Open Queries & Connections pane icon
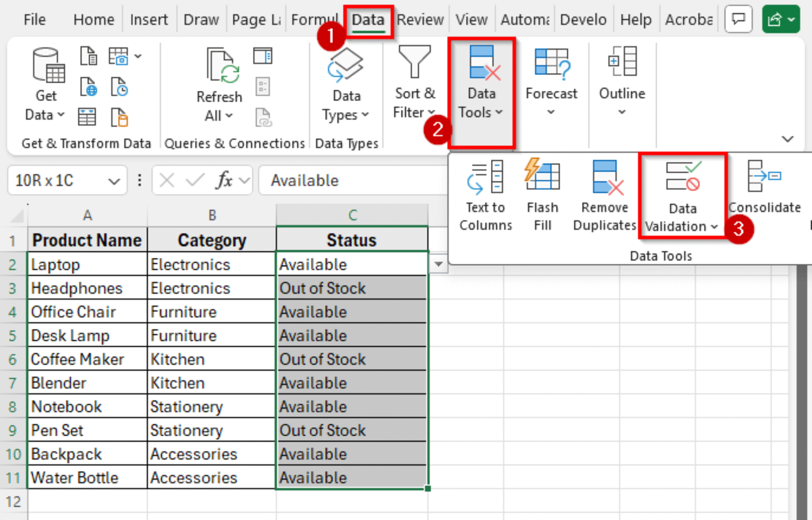This screenshot has height=520, width=812. click(x=262, y=56)
